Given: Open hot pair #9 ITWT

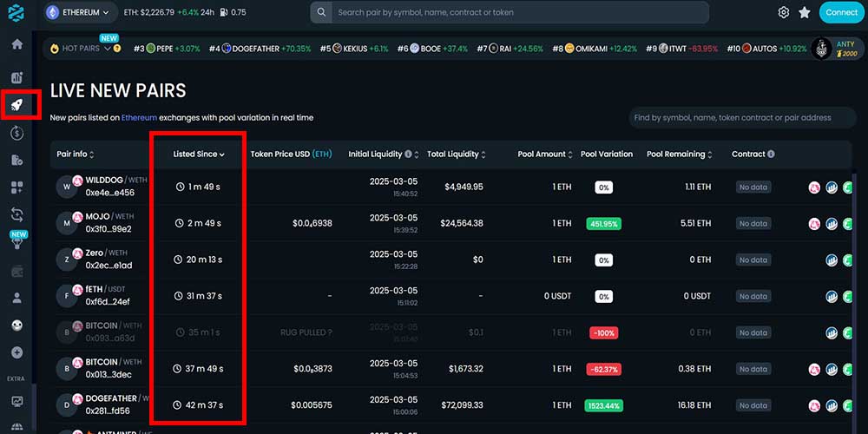Looking at the screenshot, I should 681,49.
